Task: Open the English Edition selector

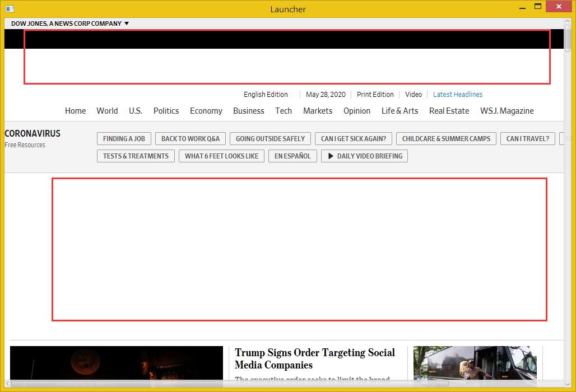Action: point(266,95)
